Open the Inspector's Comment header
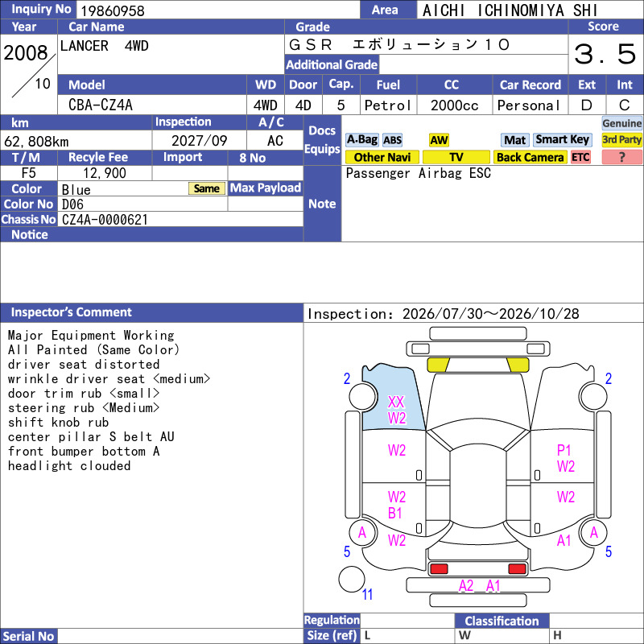The height and width of the screenshot is (644, 644). (151, 312)
